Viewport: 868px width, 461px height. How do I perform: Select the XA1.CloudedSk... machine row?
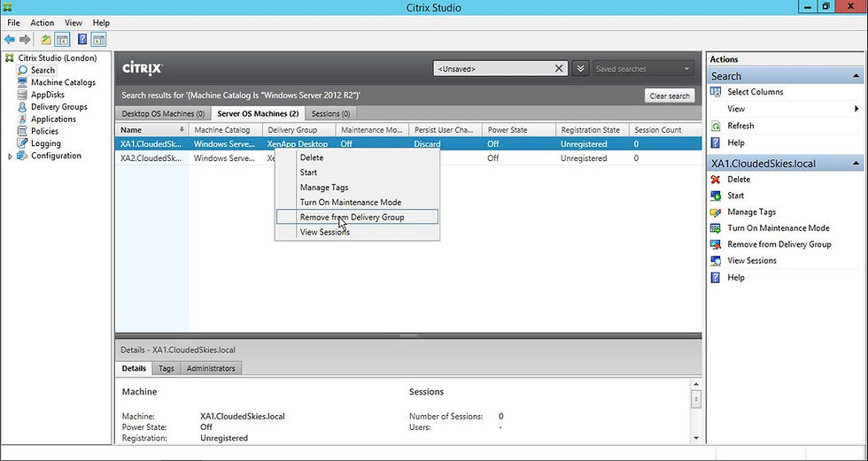408,143
